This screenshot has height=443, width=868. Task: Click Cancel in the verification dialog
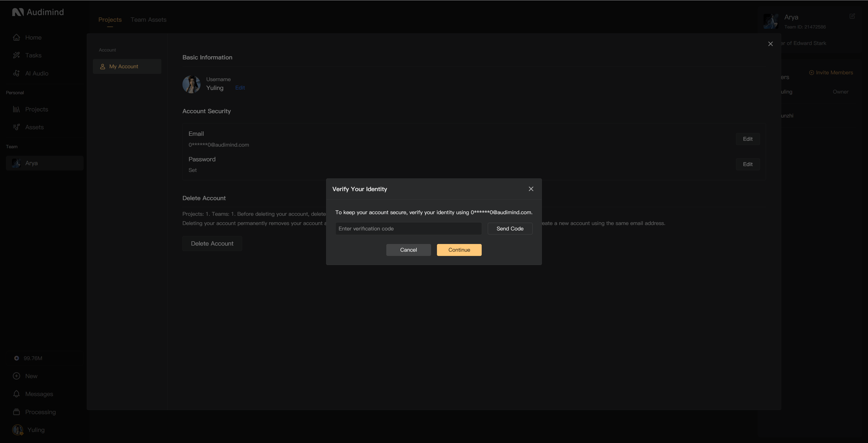pyautogui.click(x=408, y=250)
